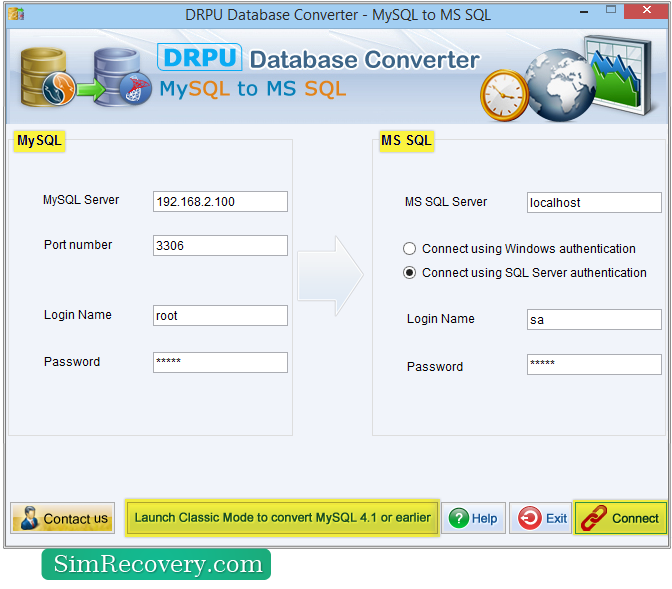Click the question mark Help icon

click(459, 518)
